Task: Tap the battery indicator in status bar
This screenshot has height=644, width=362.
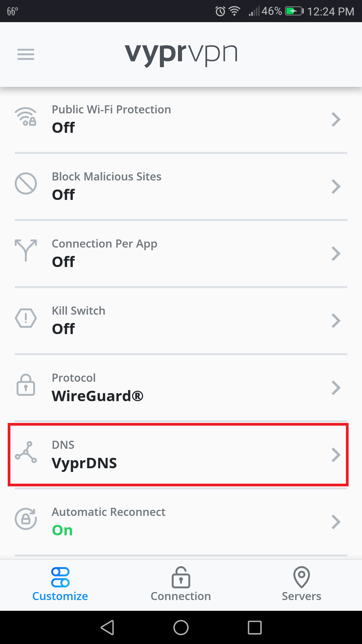Action: coord(293,11)
